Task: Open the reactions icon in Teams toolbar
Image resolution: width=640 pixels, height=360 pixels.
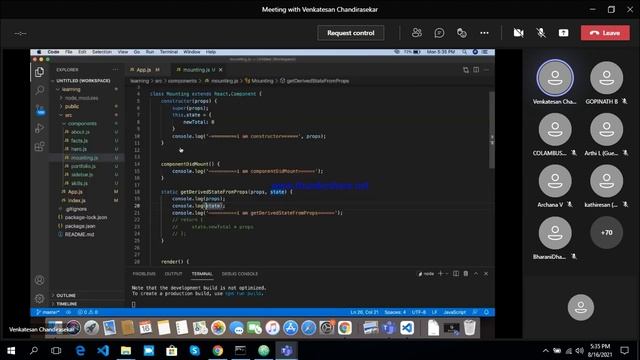Action: pos(462,33)
